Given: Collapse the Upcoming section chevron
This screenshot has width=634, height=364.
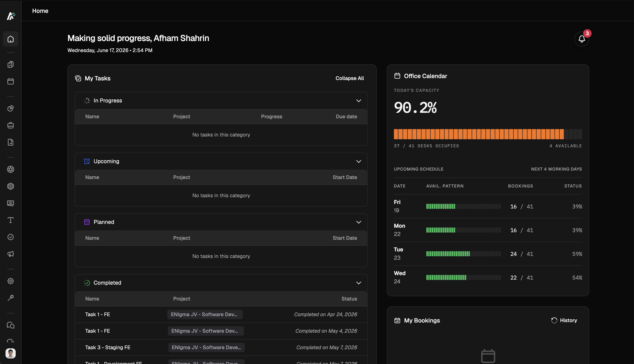Looking at the screenshot, I should (359, 161).
